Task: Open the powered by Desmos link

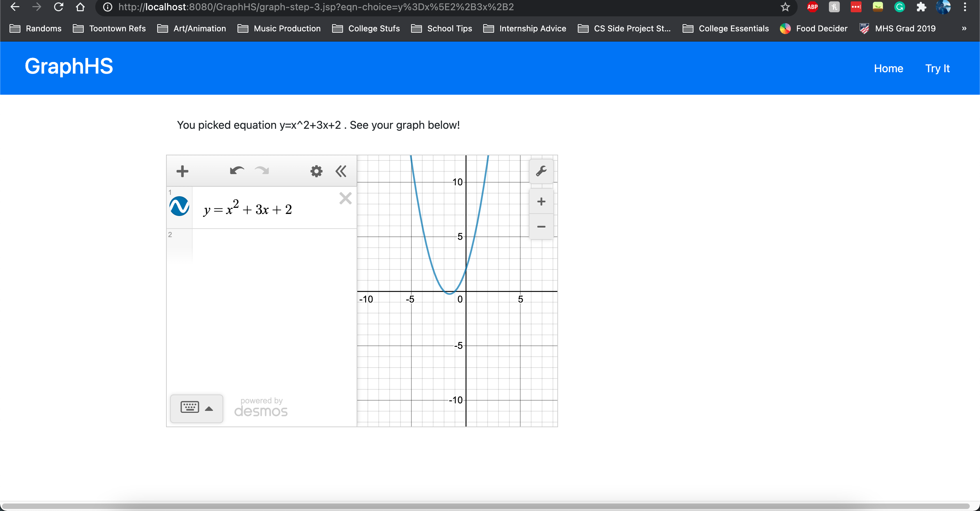Action: click(261, 407)
